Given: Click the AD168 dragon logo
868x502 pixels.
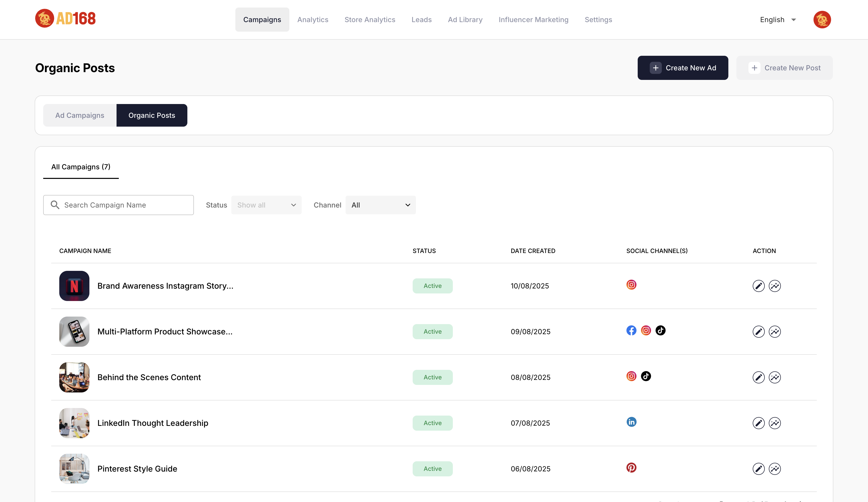Looking at the screenshot, I should [65, 19].
